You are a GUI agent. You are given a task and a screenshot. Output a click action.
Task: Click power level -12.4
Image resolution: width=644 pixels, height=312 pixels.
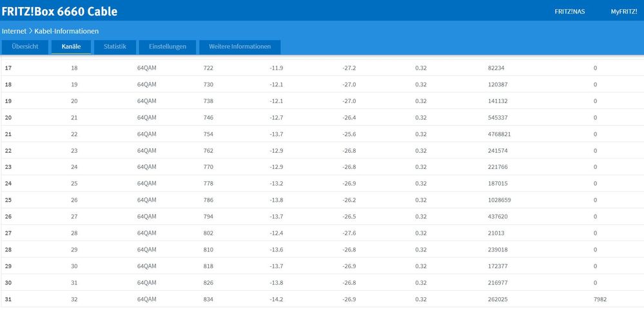tap(277, 233)
